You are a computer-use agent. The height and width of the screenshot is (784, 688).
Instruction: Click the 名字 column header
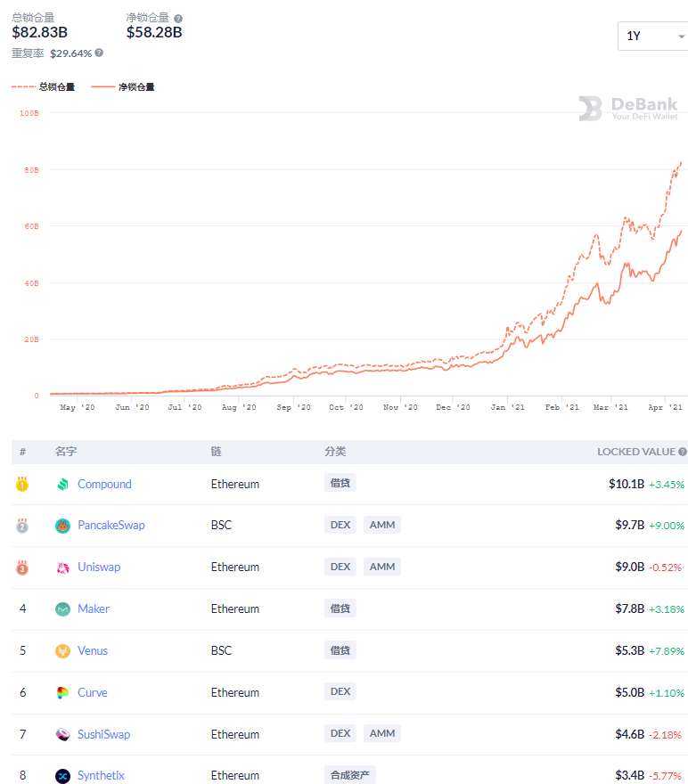click(67, 452)
